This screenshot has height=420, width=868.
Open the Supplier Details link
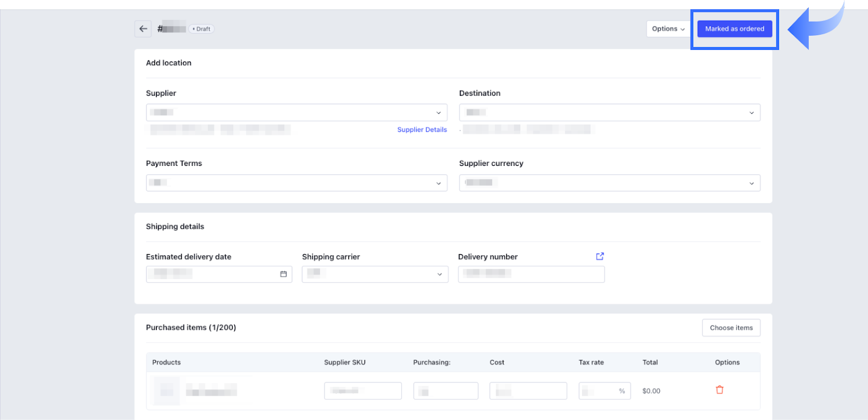422,130
